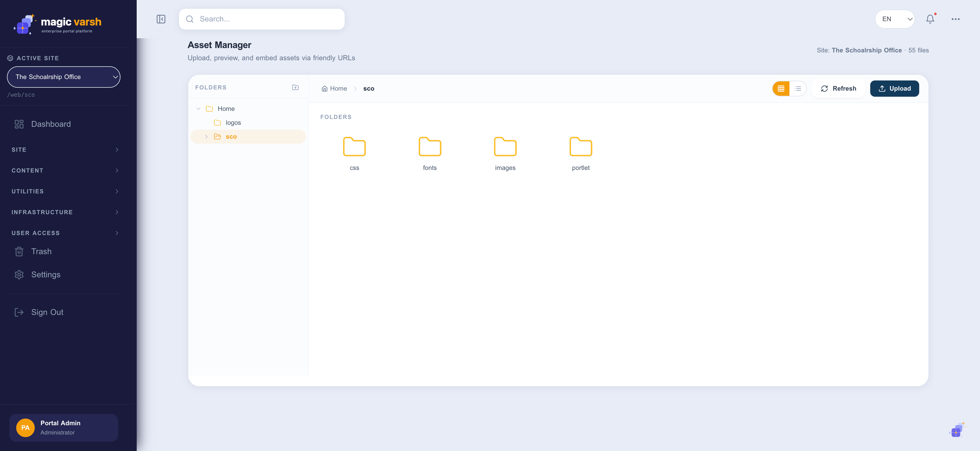Click the logos folder icon in tree

coord(217,122)
